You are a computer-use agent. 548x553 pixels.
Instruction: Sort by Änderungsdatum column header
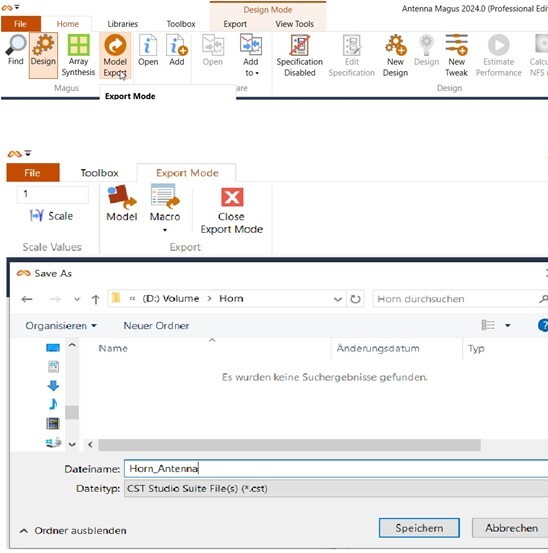[378, 348]
